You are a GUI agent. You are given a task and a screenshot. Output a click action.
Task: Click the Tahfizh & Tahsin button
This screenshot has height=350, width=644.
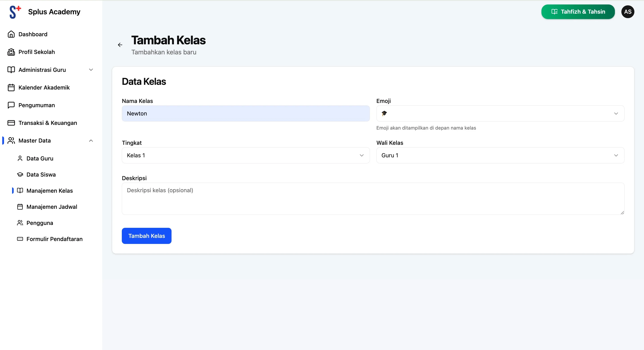[578, 12]
